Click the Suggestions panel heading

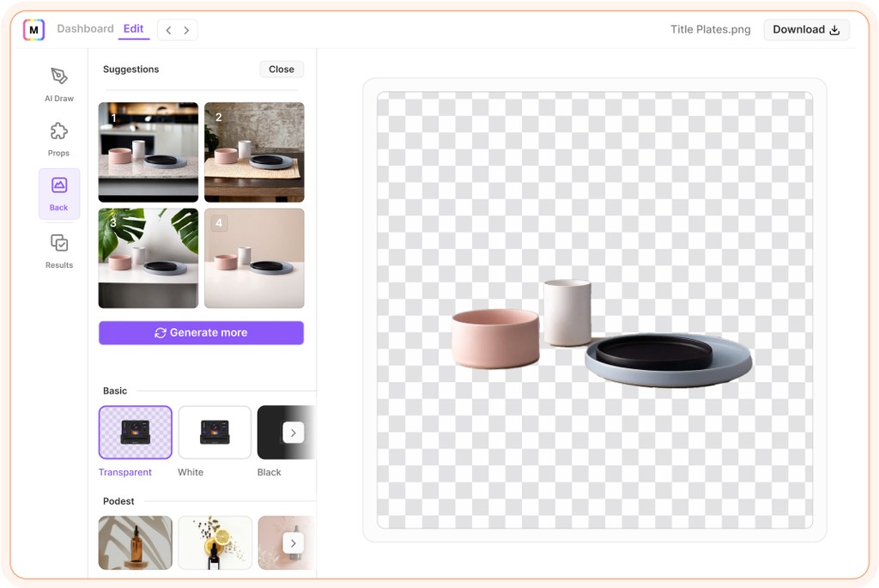click(131, 69)
